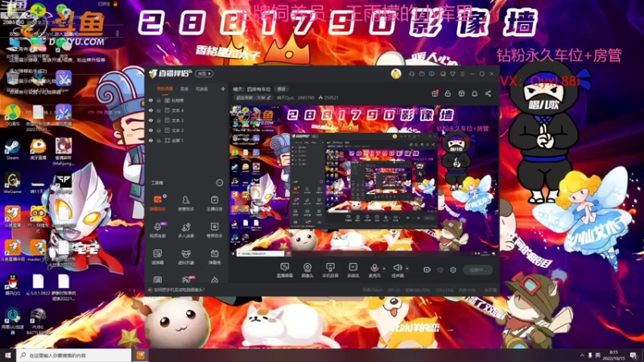Add 手机投屏 phone mirroring source
The height and width of the screenshot is (362, 644).
pyautogui.click(x=330, y=270)
